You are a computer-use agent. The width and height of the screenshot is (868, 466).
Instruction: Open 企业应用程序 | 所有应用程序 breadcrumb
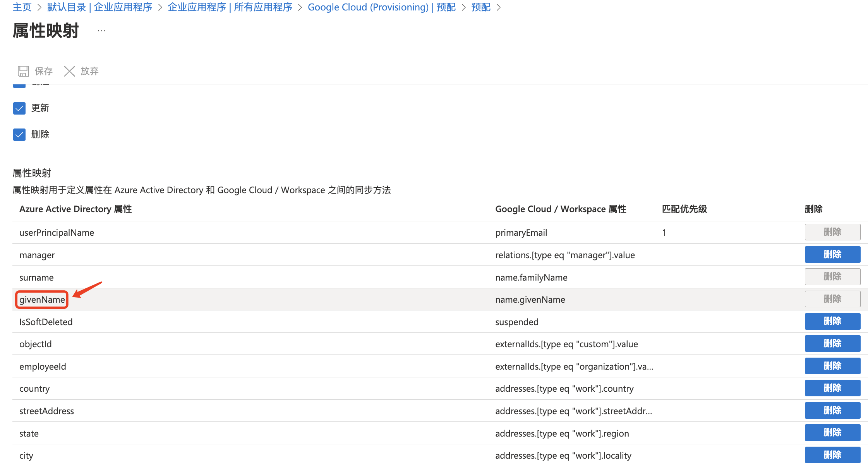230,7
